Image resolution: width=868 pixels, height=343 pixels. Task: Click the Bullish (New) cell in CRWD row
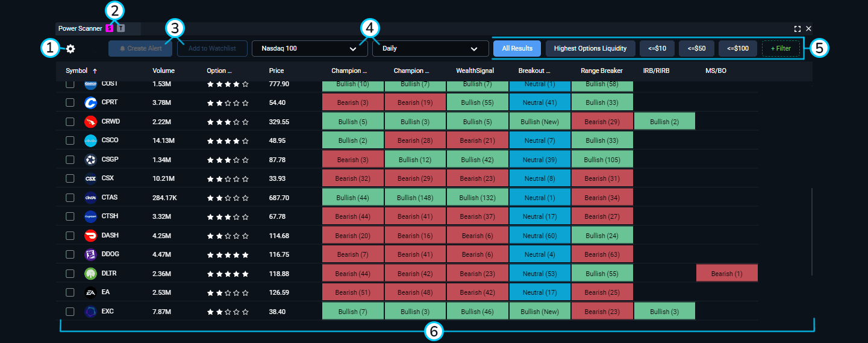point(540,122)
